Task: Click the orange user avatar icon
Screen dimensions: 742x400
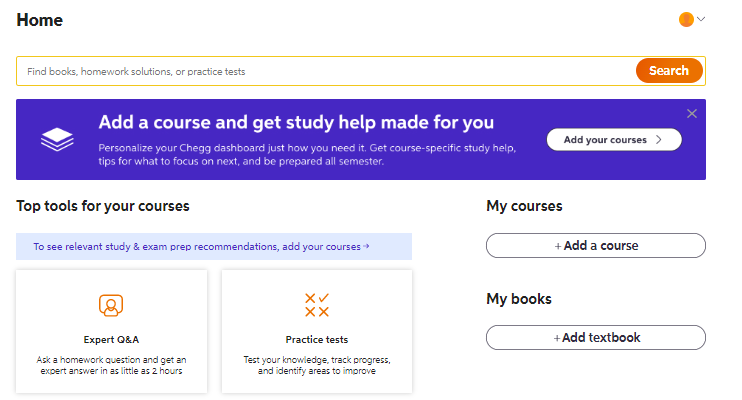Action: point(686,19)
